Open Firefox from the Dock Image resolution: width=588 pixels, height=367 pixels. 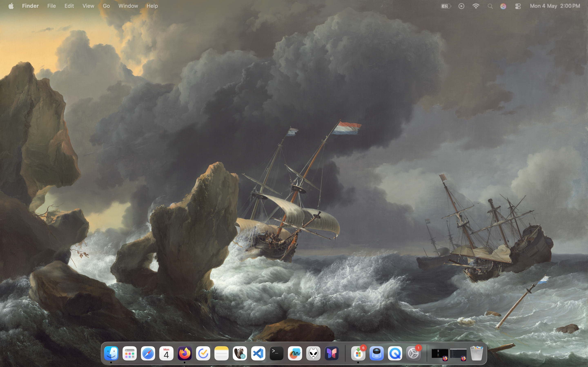point(185,353)
